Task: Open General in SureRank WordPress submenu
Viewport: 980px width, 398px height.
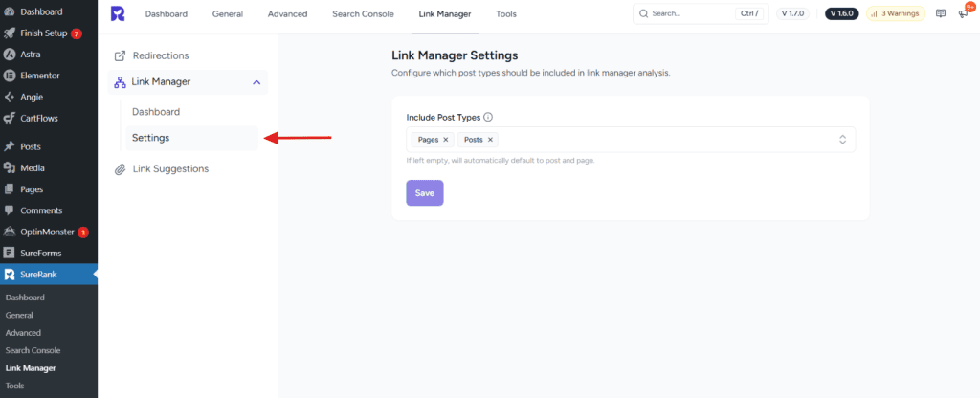Action: coord(19,316)
